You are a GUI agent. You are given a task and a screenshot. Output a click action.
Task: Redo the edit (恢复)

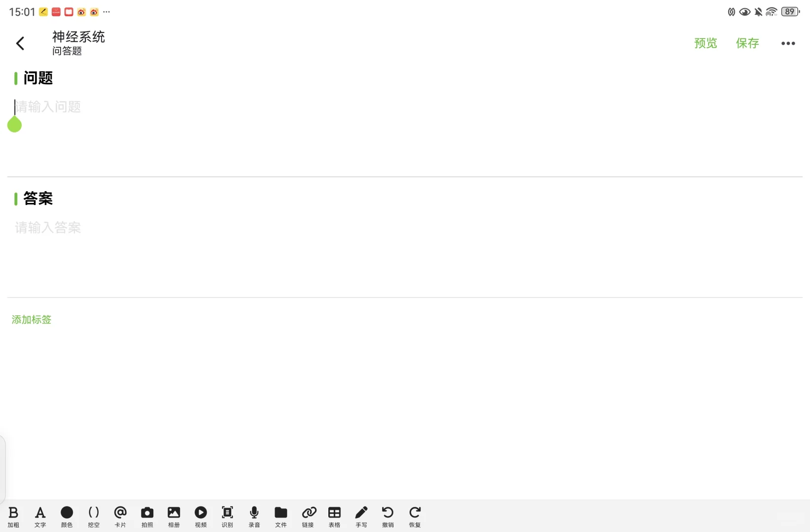point(415,517)
